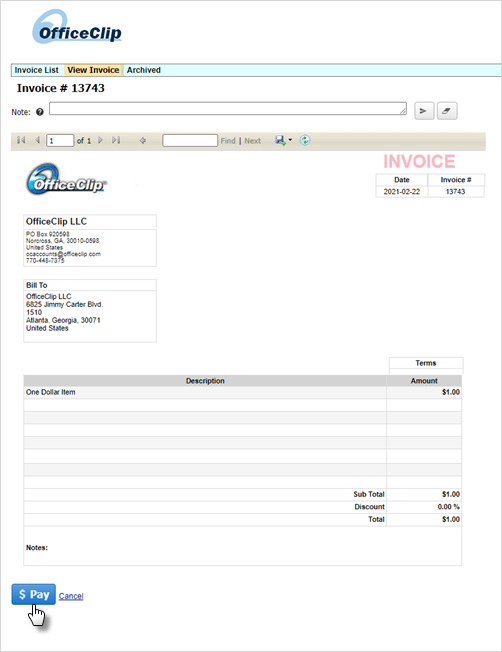Click the One Dollar Item row
This screenshot has width=502, height=652.
click(x=242, y=392)
